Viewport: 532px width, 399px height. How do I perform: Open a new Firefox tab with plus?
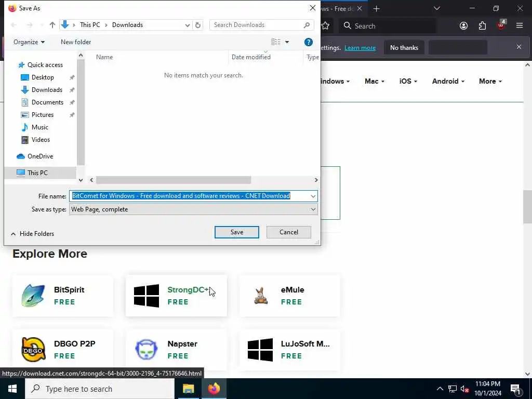click(376, 9)
